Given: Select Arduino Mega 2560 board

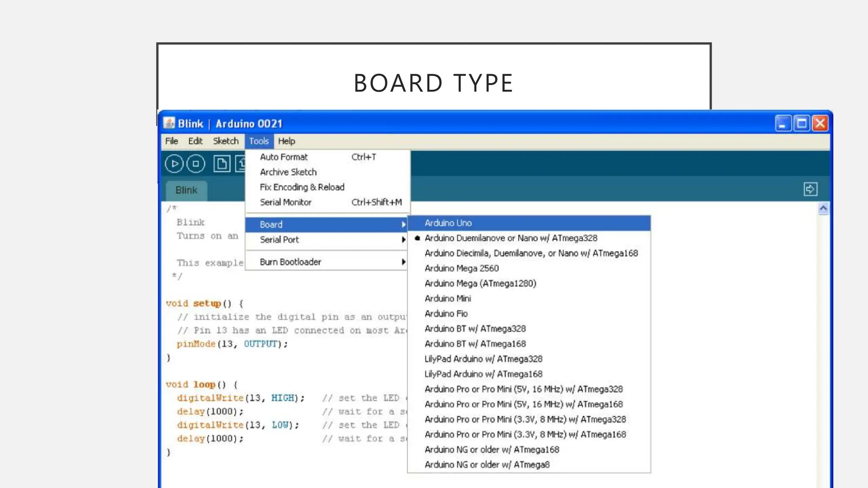Looking at the screenshot, I should pos(529,269).
